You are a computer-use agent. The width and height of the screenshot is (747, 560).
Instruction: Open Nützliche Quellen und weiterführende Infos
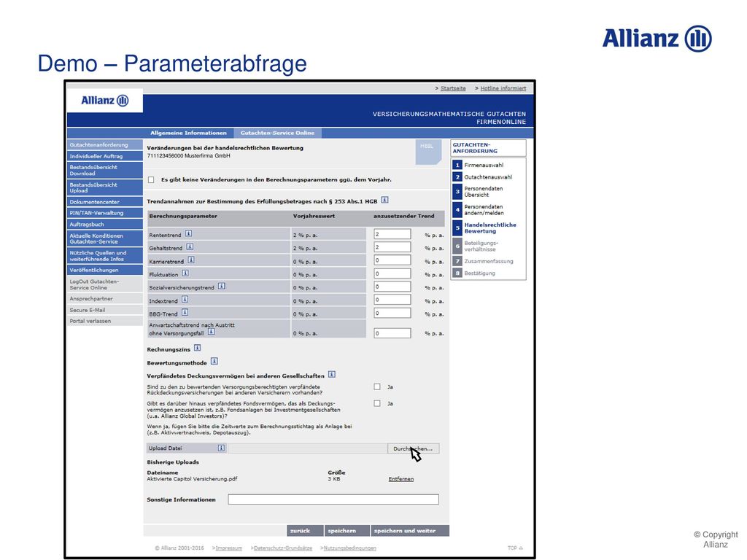[x=105, y=256]
